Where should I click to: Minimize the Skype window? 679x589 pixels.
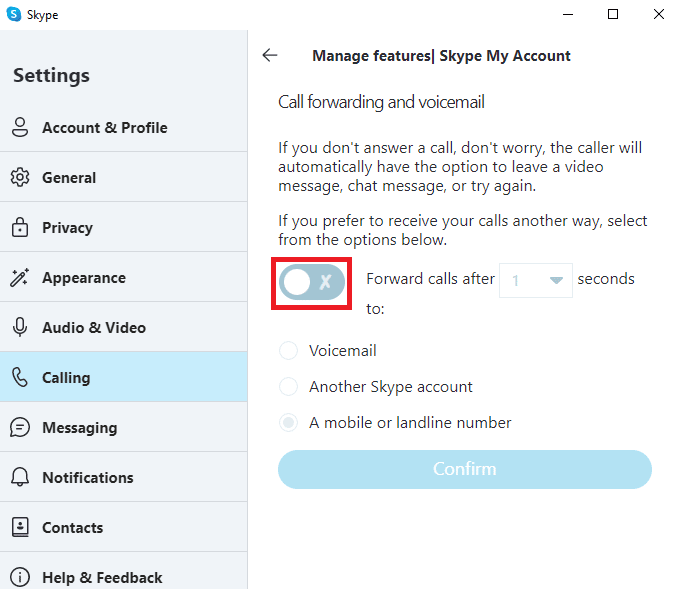(568, 14)
